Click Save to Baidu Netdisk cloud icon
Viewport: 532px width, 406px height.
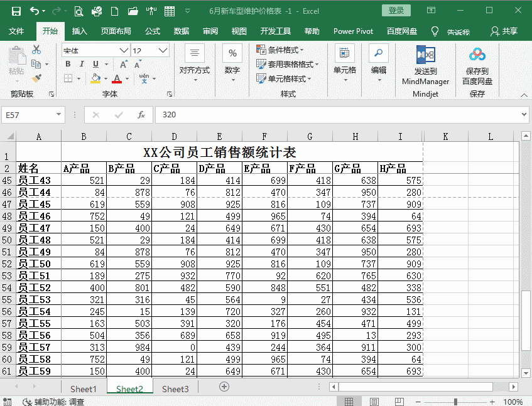[477, 55]
